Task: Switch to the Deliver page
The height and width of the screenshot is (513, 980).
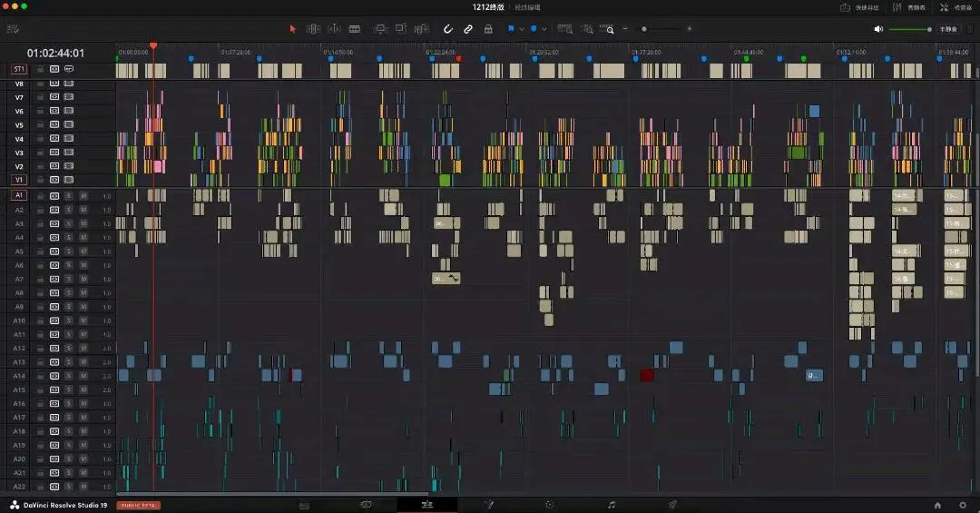Action: coord(672,505)
